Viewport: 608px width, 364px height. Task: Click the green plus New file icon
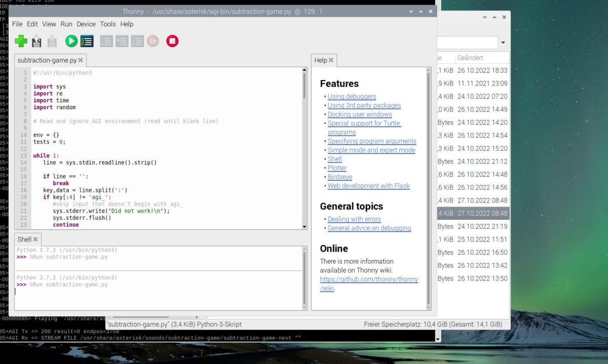21,42
